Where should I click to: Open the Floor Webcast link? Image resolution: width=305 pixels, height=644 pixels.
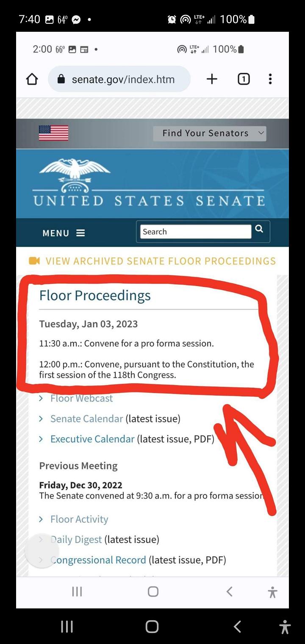click(x=81, y=398)
